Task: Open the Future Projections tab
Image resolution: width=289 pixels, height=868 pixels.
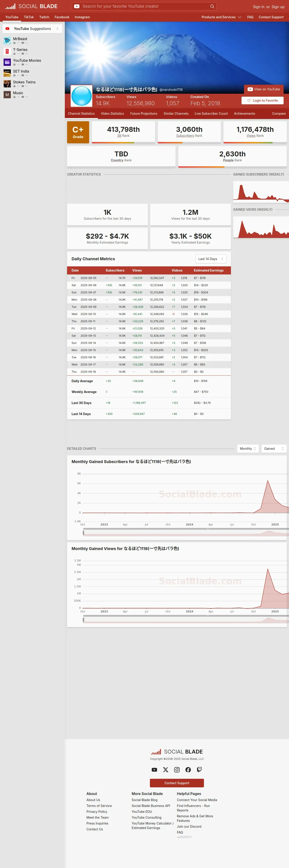Action: tap(144, 114)
